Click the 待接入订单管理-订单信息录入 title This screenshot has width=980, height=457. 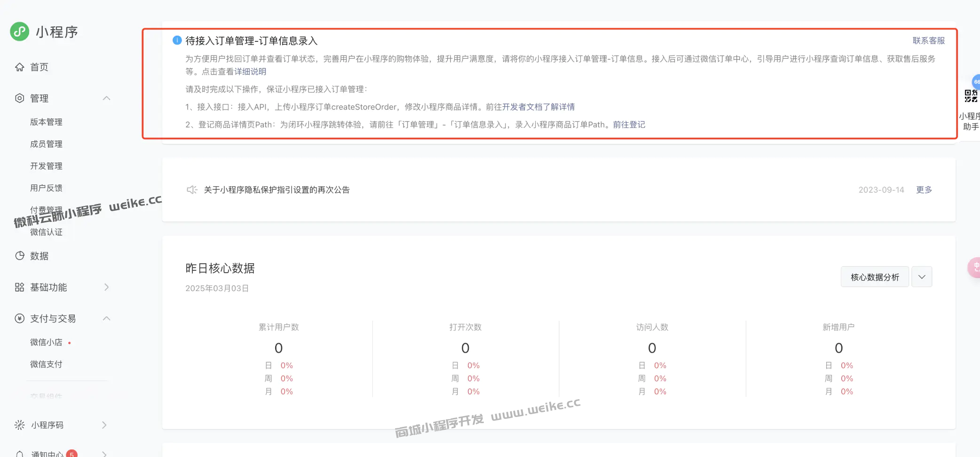click(x=252, y=41)
